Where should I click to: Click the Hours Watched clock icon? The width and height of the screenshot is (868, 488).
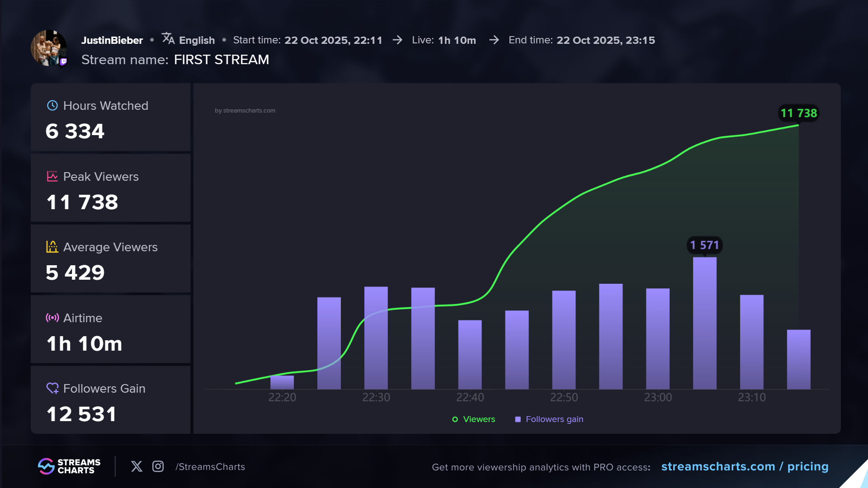point(52,105)
